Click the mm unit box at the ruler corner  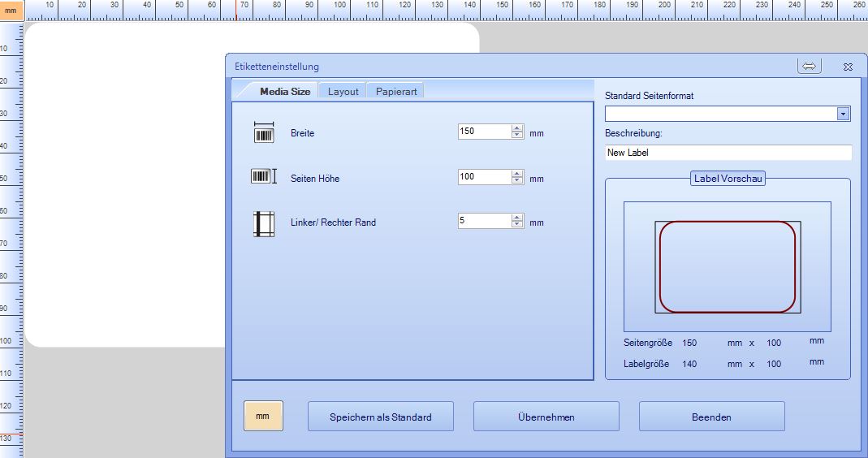pos(11,10)
